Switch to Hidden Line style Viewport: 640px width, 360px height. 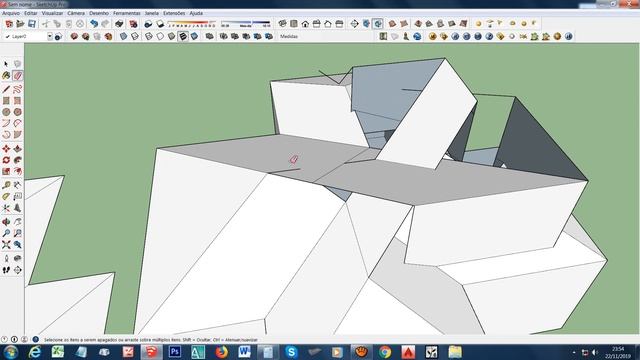160,36
